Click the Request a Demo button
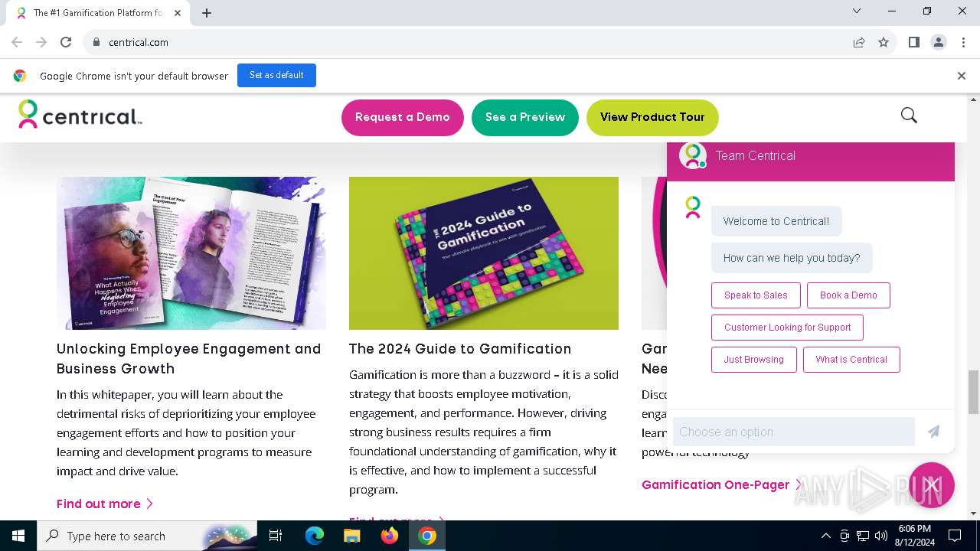980x551 pixels. click(403, 117)
